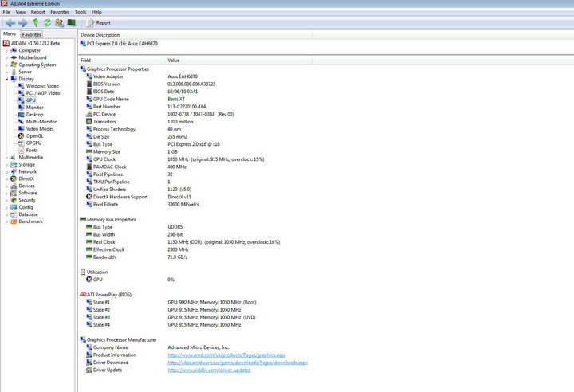Click the DirectX tree item icon
574x392 pixels.
pos(14,178)
